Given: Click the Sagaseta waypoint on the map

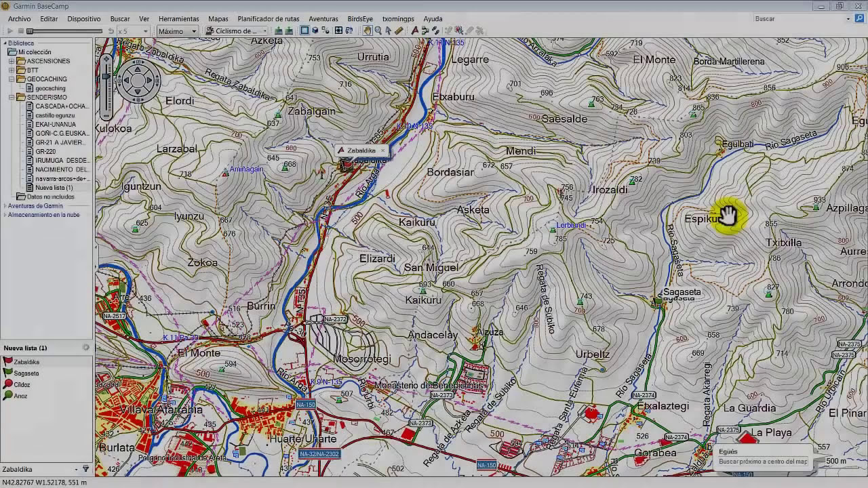Looking at the screenshot, I should pos(658,302).
